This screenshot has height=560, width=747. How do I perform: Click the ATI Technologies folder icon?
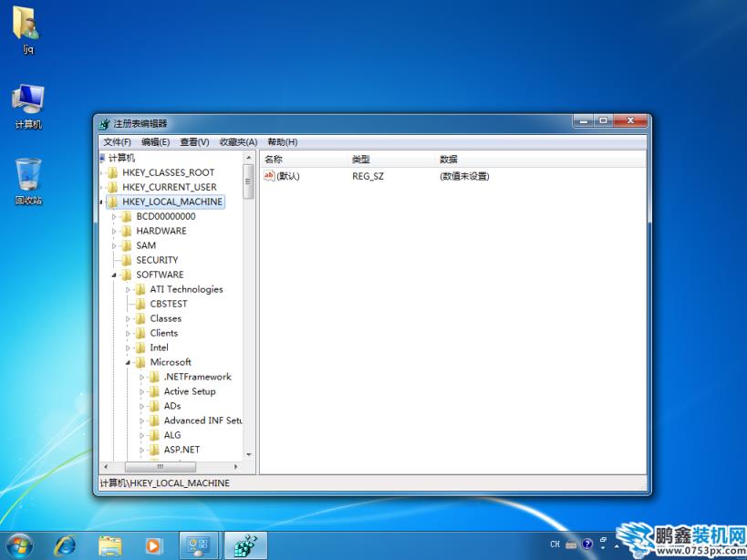point(140,289)
